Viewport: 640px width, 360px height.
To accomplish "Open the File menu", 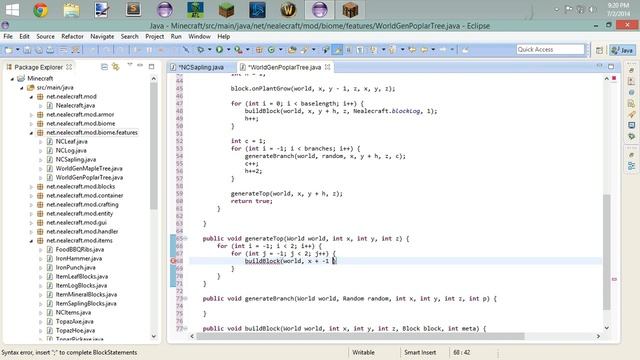I will pos(8,36).
